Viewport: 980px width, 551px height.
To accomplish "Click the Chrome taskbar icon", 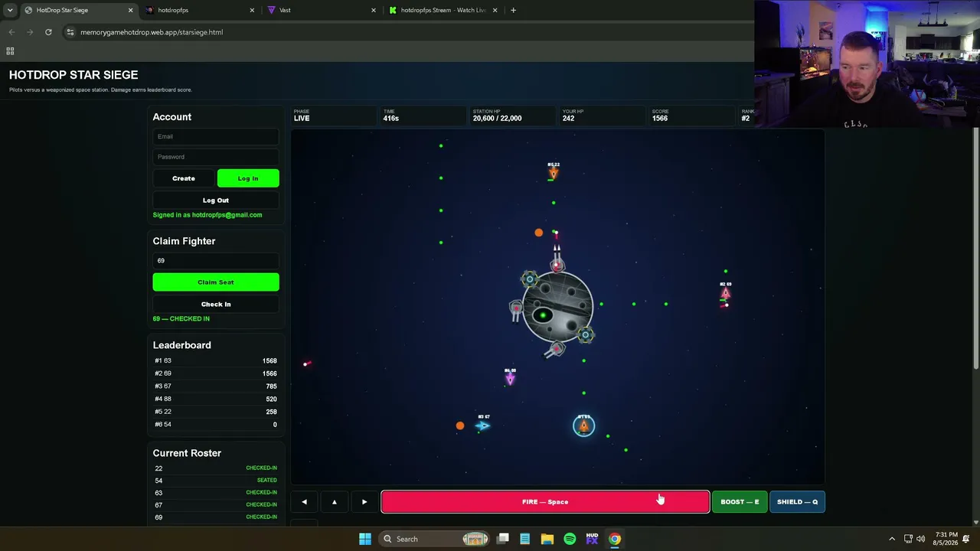I will pos(615,539).
